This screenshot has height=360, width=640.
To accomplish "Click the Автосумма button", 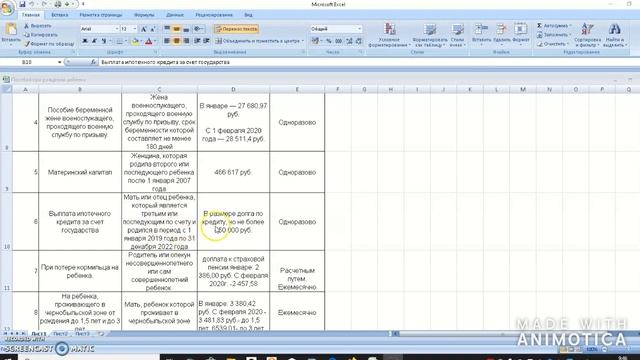I will (553, 26).
